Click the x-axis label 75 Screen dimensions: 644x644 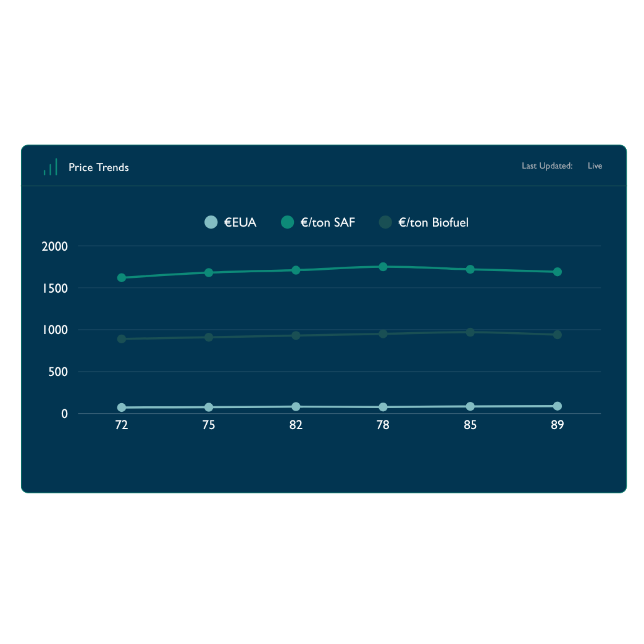(x=209, y=425)
